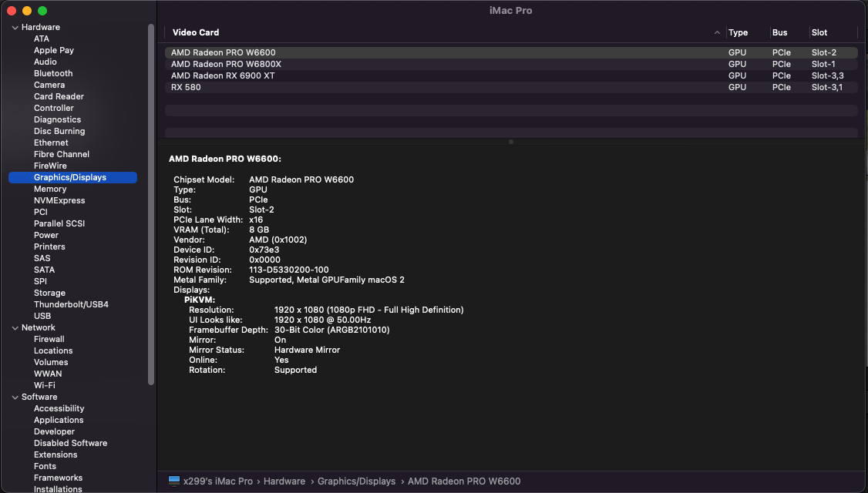Viewport: 868px width, 493px height.
Task: Click the PiKVM display heading
Action: (x=200, y=300)
